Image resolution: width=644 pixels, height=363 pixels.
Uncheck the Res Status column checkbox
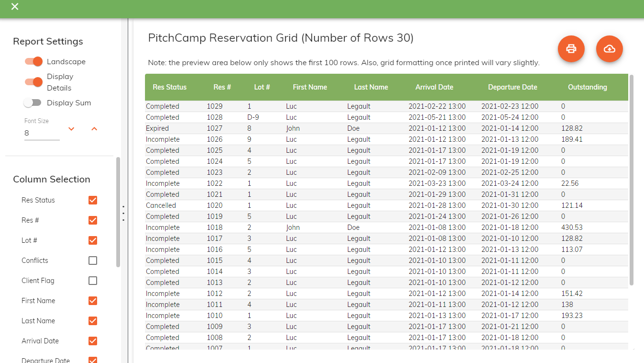(x=93, y=200)
